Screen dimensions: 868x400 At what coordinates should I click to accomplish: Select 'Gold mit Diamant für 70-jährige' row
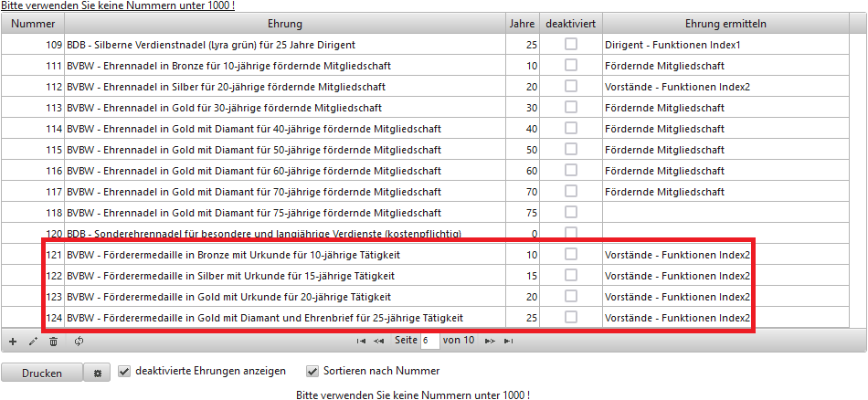coord(425,192)
